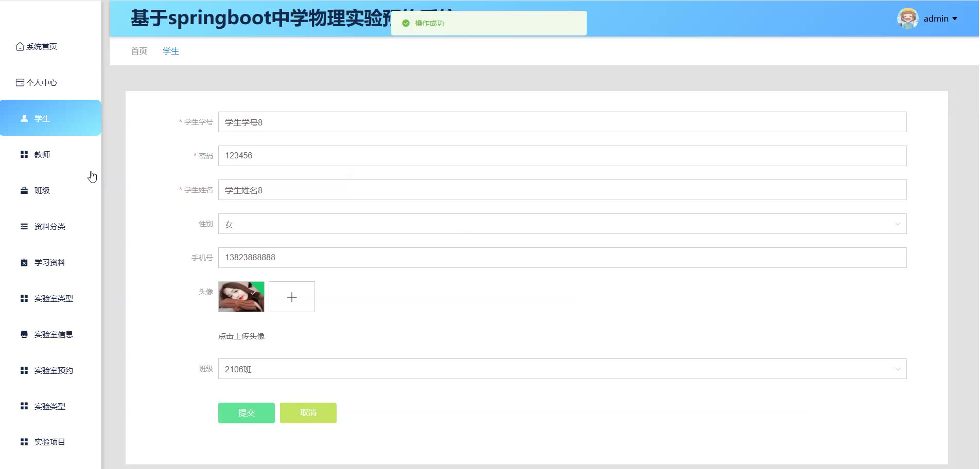This screenshot has height=469, width=980.
Task: Click the uploaded avatar thumbnail
Action: (241, 297)
